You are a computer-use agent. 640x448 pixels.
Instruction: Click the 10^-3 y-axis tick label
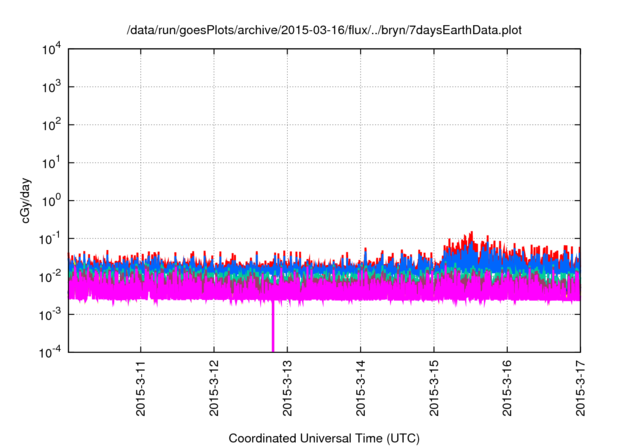point(50,315)
